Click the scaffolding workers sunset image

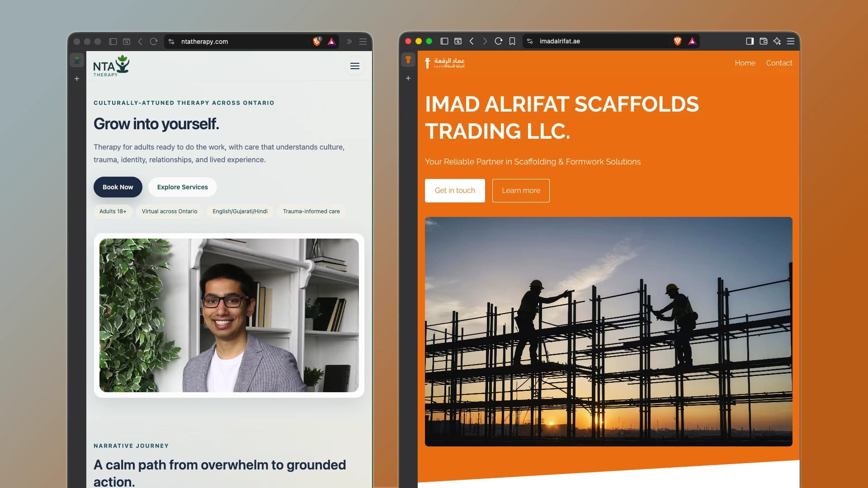[609, 332]
